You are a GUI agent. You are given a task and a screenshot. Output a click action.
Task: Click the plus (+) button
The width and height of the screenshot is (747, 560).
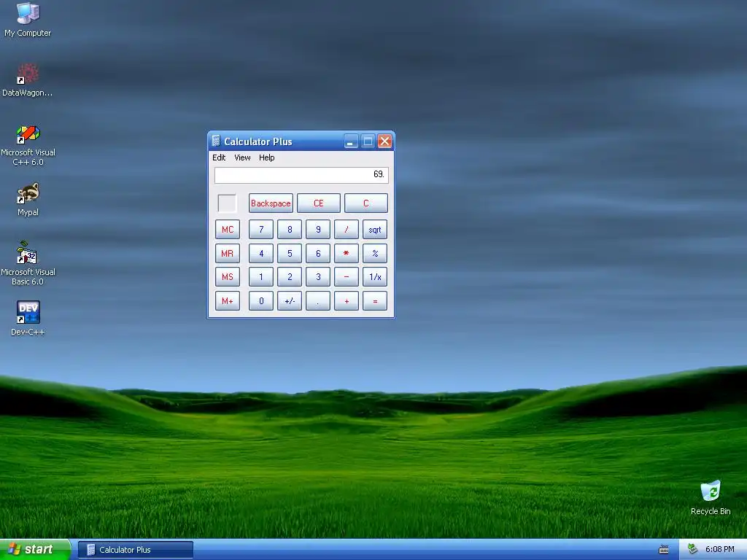(x=347, y=301)
